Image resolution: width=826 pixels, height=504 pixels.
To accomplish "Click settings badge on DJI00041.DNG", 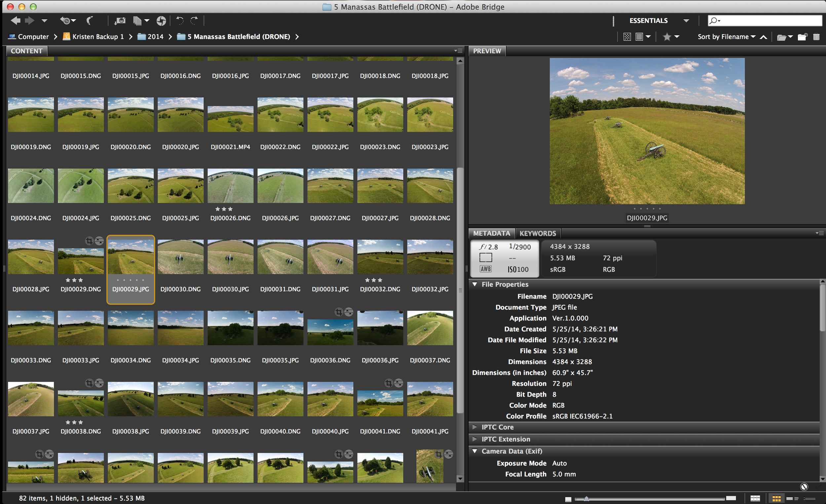I will [398, 383].
